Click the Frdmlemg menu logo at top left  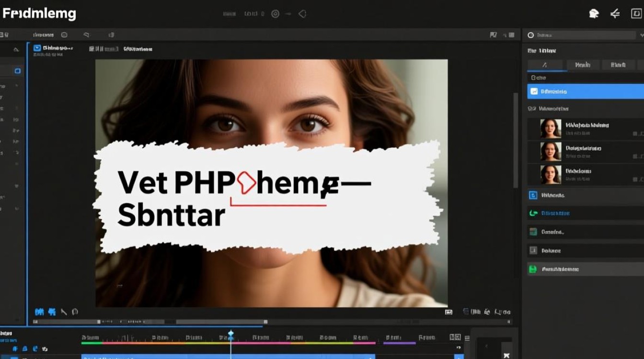[x=38, y=13]
